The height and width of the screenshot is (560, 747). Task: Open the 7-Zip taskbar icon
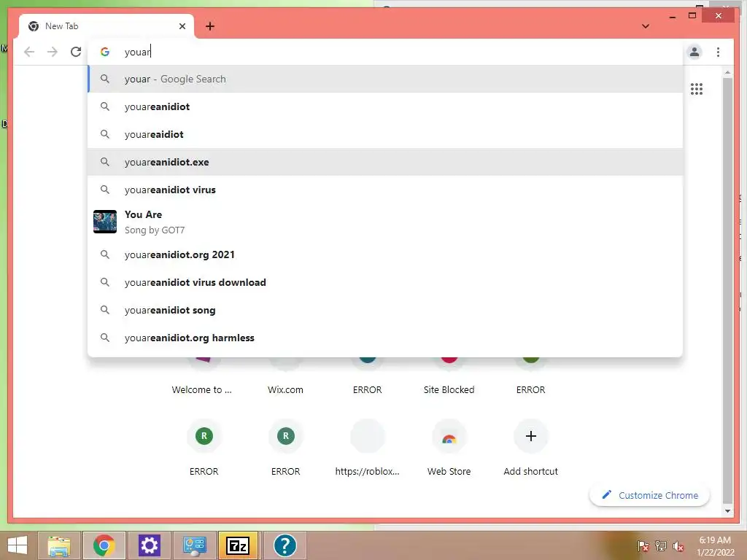coord(238,545)
